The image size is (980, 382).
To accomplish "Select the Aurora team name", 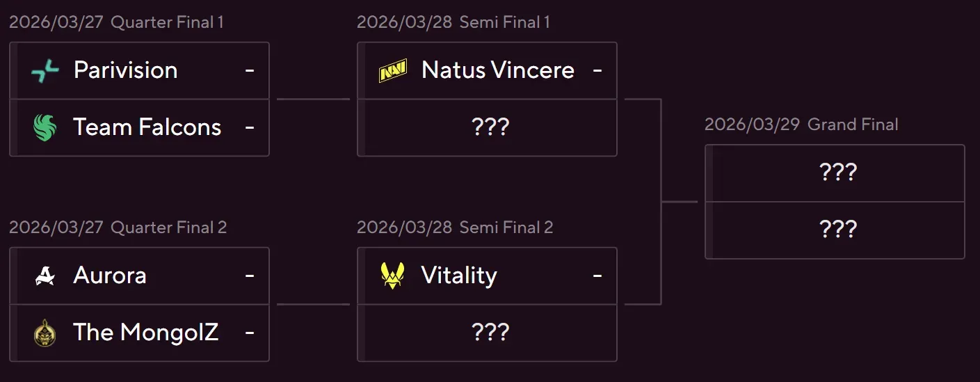I will click(x=110, y=276).
